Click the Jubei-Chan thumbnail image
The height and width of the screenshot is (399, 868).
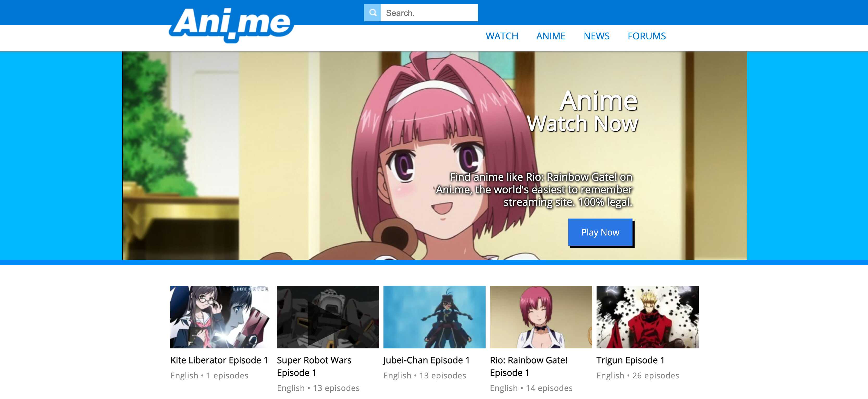click(x=434, y=317)
